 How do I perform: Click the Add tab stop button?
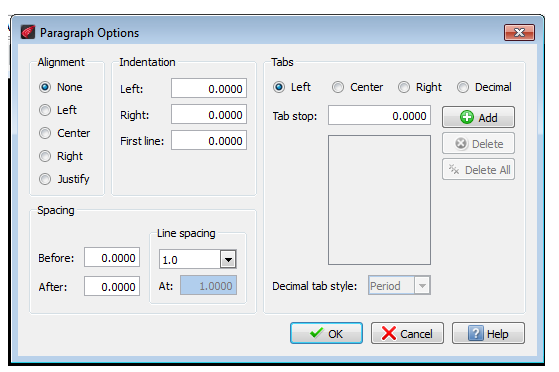click(478, 117)
